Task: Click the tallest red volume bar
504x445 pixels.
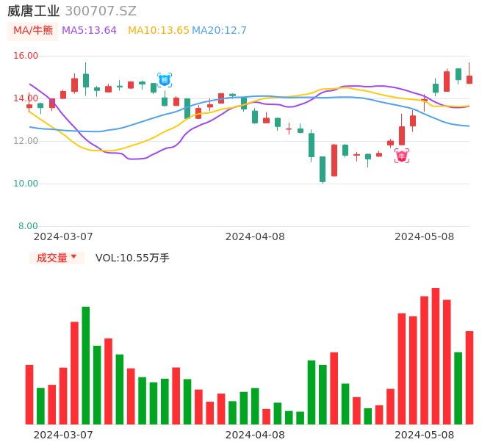Action: [x=436, y=356]
